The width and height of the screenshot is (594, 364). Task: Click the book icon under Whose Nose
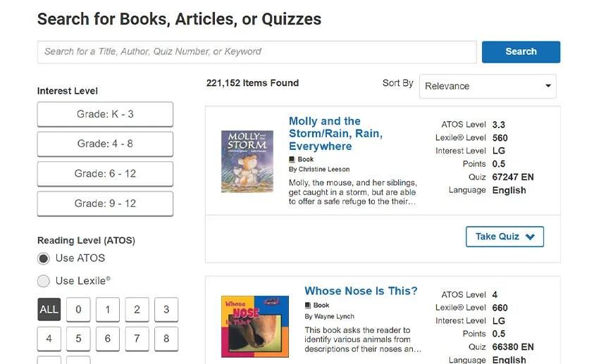[308, 306]
